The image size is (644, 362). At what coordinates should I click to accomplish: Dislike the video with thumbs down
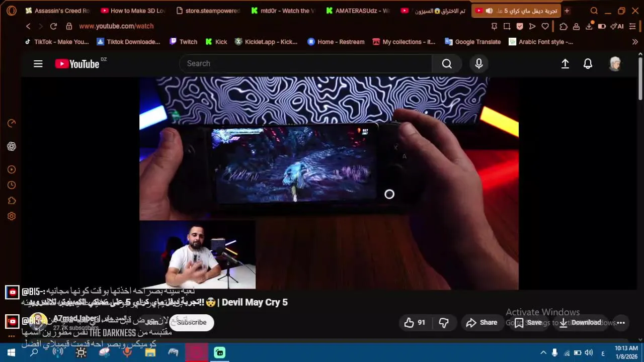tap(444, 323)
